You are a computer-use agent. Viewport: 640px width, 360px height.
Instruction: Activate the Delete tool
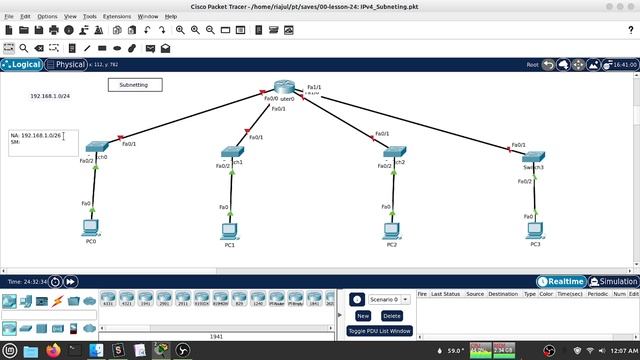click(x=39, y=48)
